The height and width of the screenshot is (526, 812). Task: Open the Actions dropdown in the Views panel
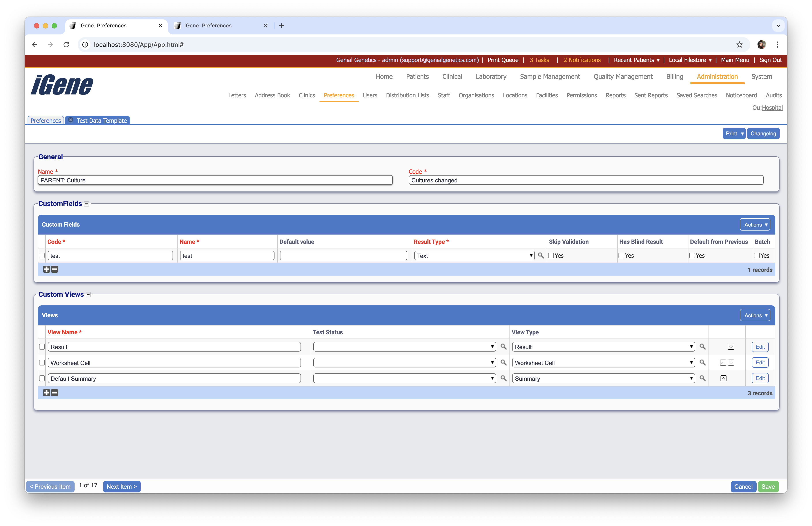pos(755,315)
